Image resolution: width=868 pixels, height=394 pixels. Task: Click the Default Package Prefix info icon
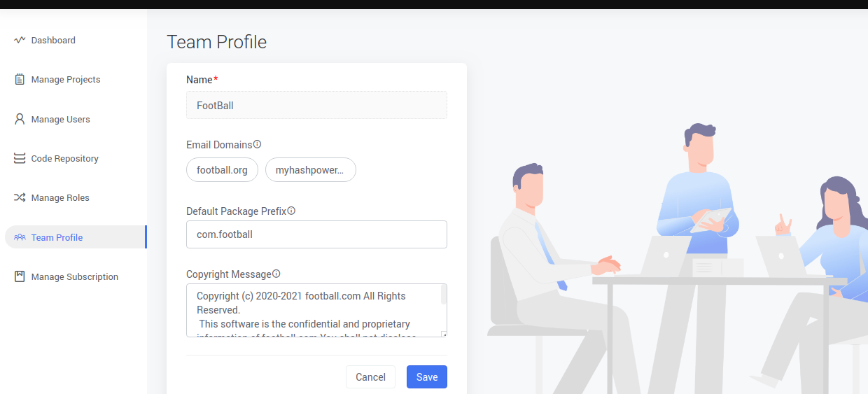[x=291, y=211]
